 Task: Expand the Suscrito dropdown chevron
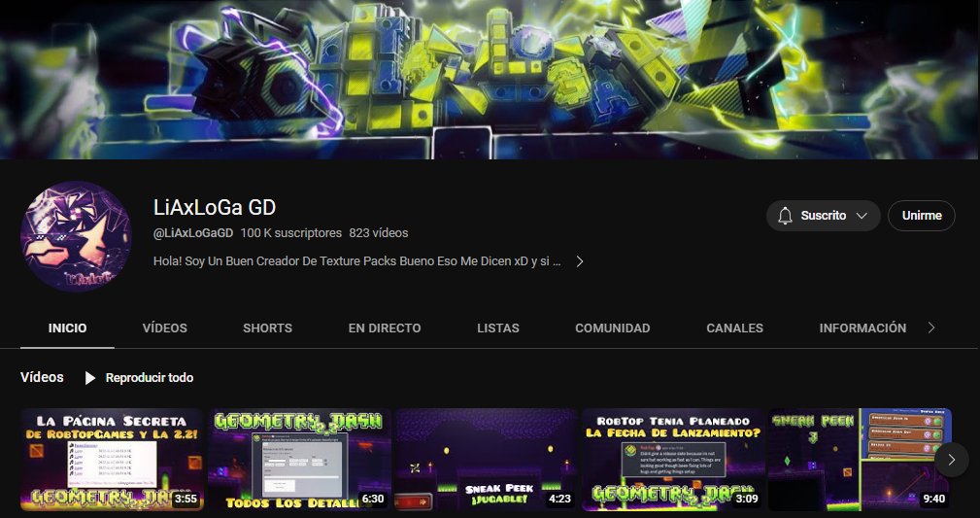[862, 216]
